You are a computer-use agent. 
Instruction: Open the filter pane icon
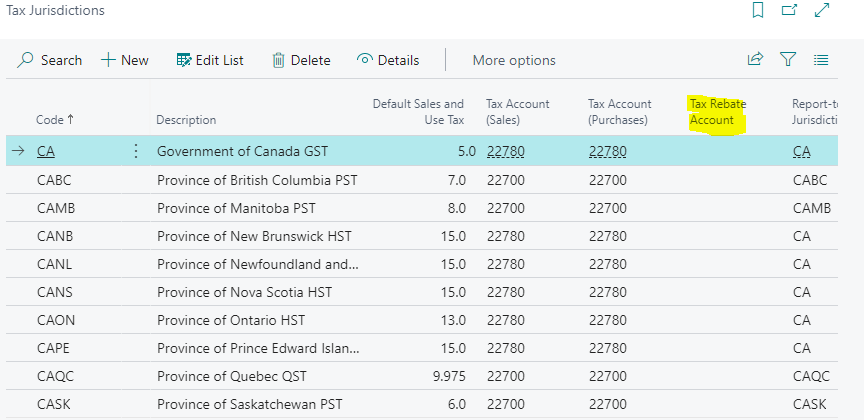[x=788, y=60]
